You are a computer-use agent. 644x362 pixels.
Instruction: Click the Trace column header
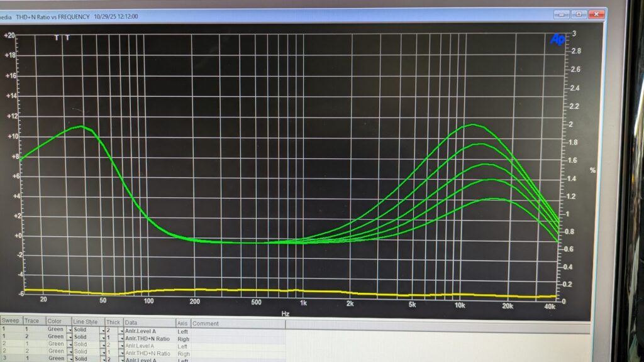(x=32, y=323)
